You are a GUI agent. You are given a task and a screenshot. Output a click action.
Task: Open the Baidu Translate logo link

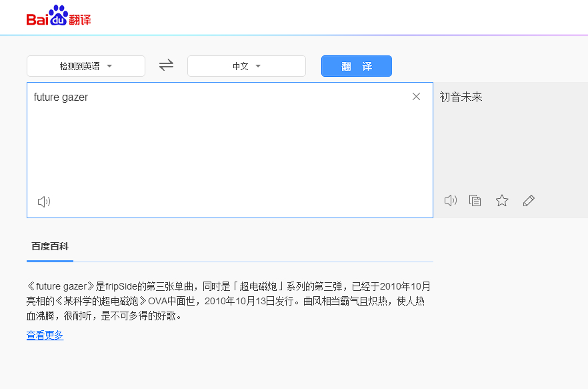point(59,15)
